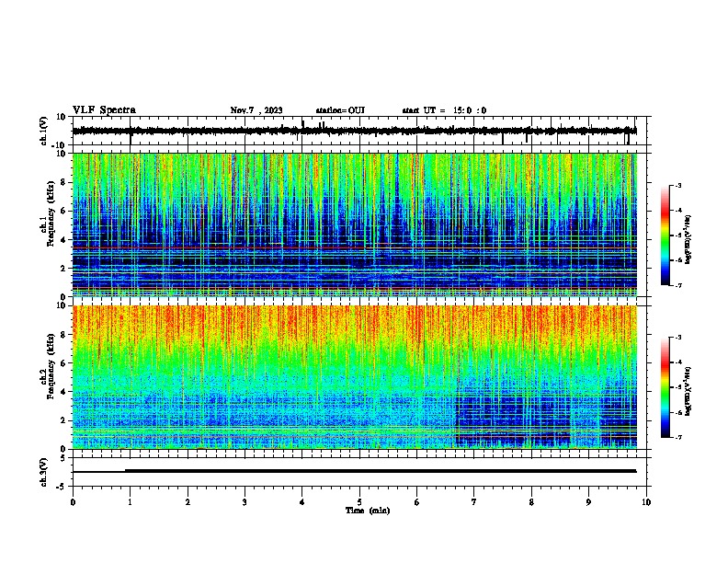Image resolution: width=728 pixels, height=563 pixels.
Task: Click time axis tick label '9'
Action: tap(588, 502)
